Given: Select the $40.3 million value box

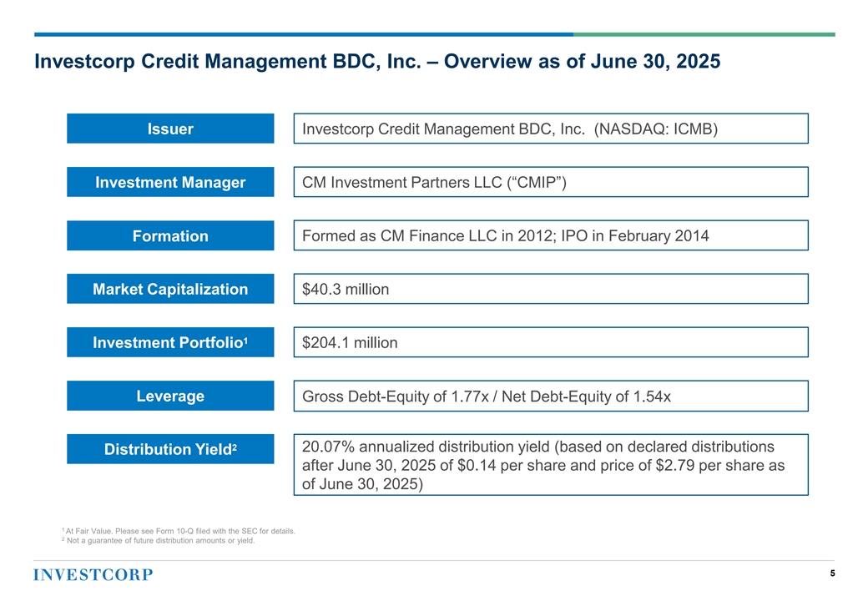Looking at the screenshot, I should coord(551,289).
